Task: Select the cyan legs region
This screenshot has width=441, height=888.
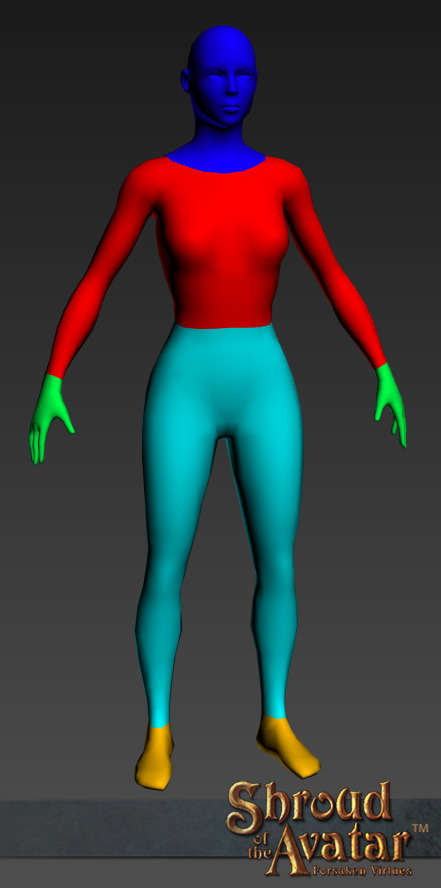Action: 221,510
